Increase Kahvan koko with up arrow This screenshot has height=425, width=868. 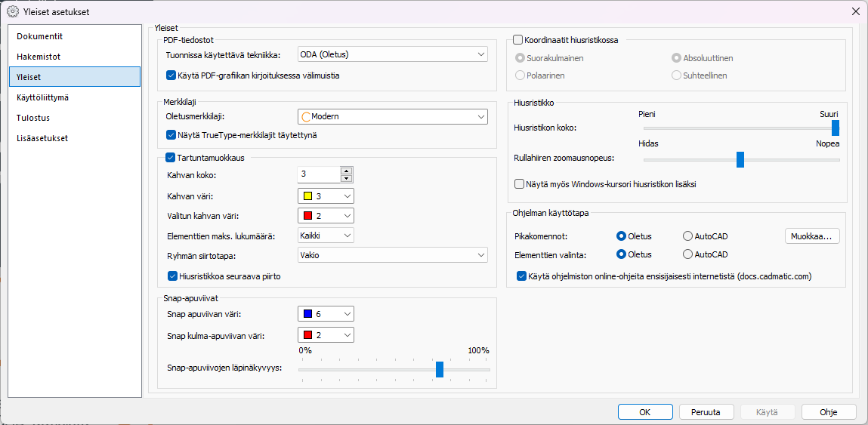tap(347, 171)
